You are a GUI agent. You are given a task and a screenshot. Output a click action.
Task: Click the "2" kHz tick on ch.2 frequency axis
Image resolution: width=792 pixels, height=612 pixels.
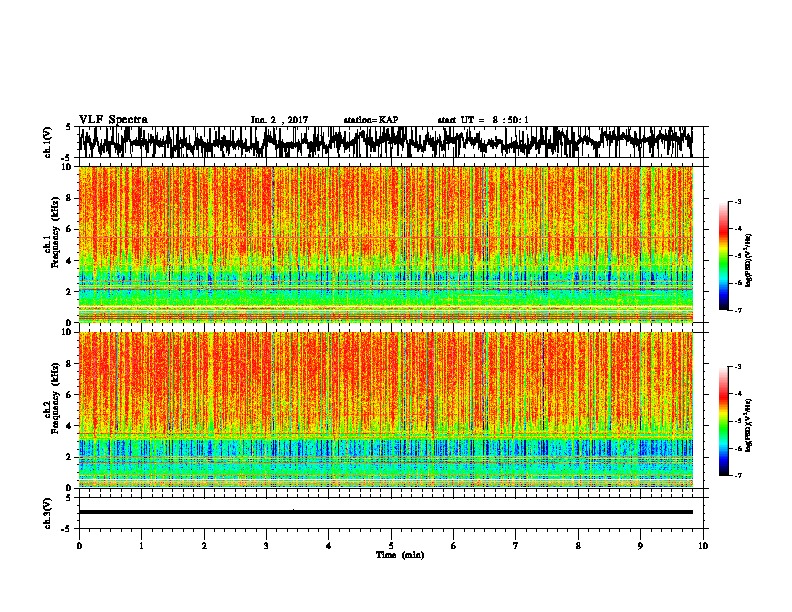[69, 457]
